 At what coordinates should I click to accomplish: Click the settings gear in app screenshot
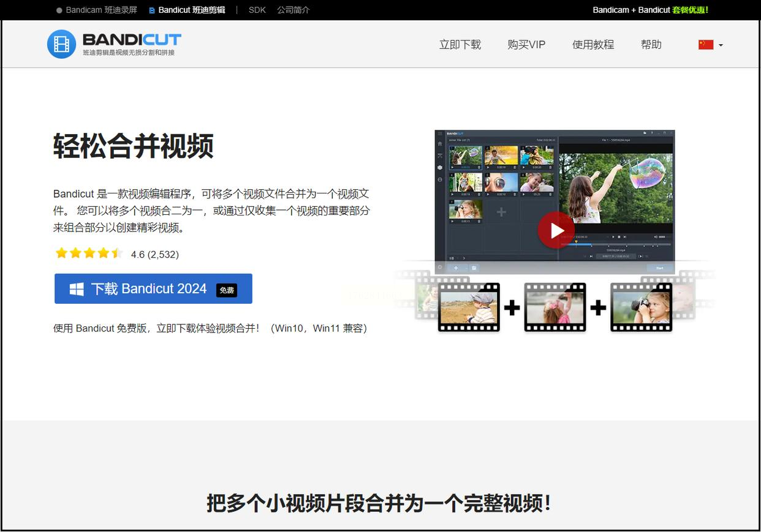tap(440, 267)
